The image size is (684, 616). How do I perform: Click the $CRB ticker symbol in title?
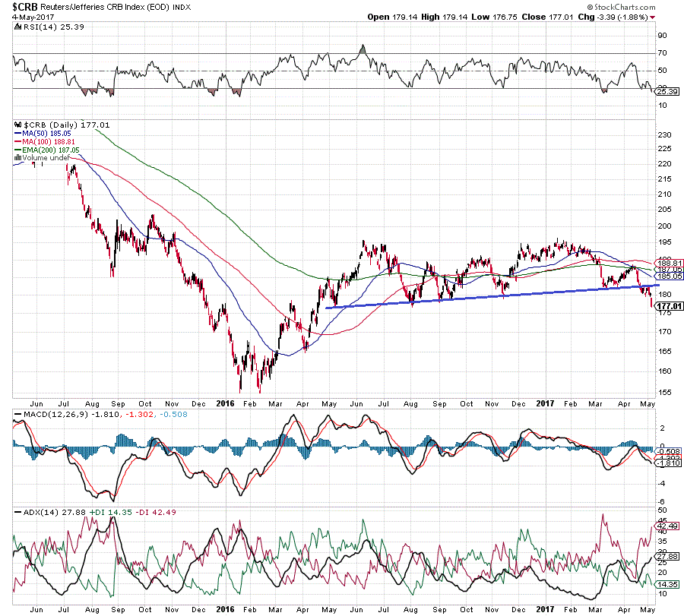pyautogui.click(x=24, y=7)
